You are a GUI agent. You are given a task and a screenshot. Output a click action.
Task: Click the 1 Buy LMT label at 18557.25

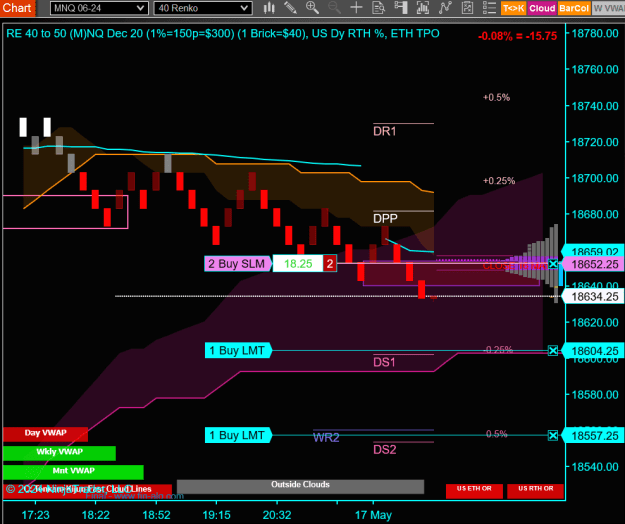click(x=238, y=436)
